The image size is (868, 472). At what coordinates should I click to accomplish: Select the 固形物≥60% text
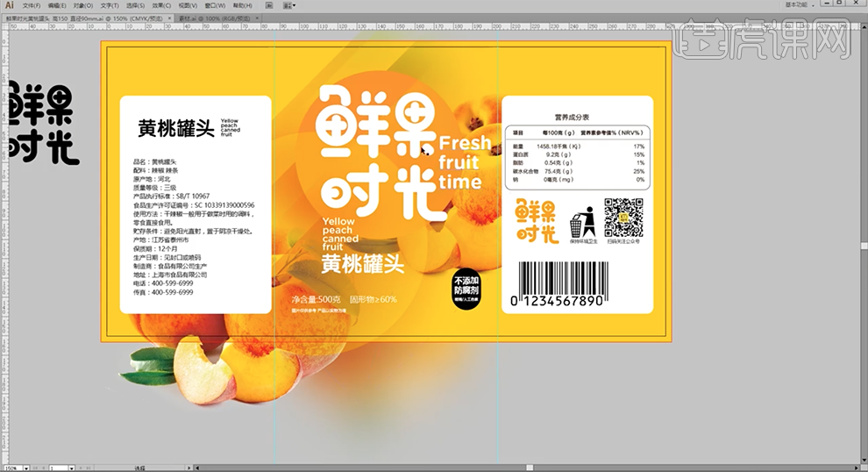click(374, 299)
